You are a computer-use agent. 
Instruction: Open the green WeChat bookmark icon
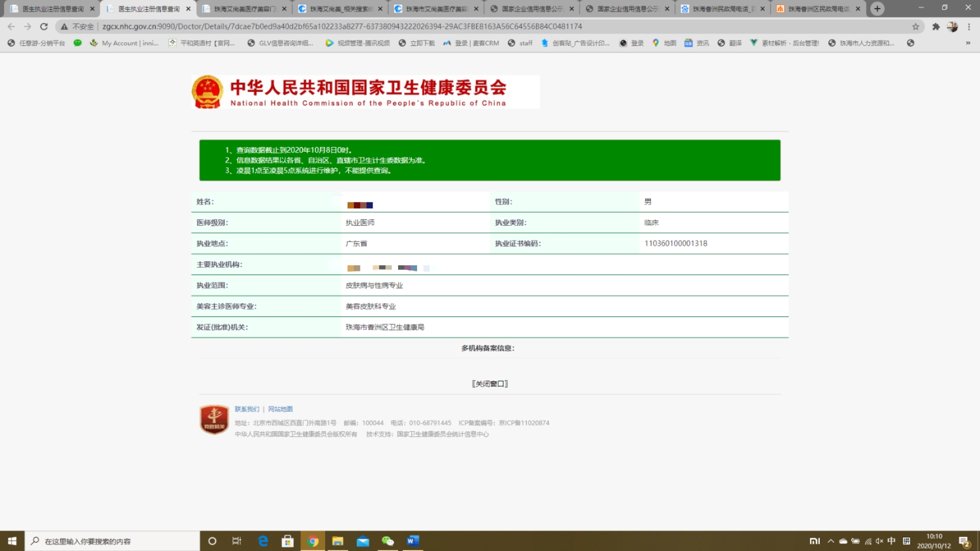(78, 43)
